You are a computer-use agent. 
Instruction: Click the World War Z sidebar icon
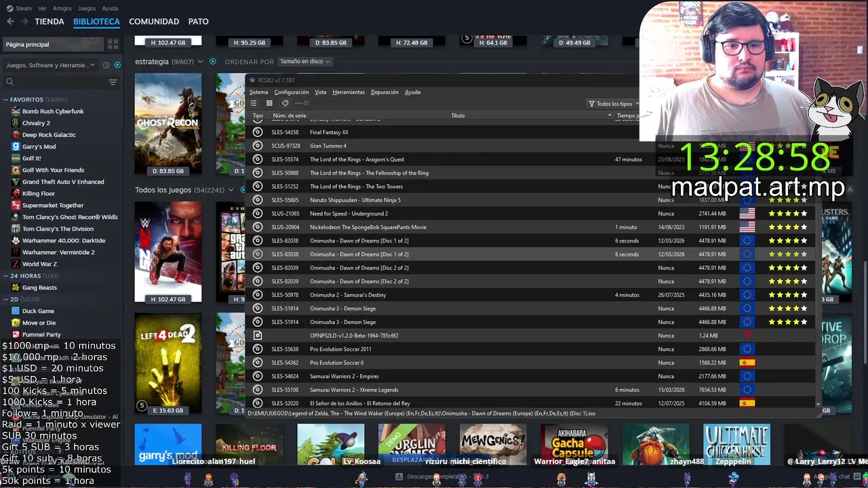tap(16, 264)
